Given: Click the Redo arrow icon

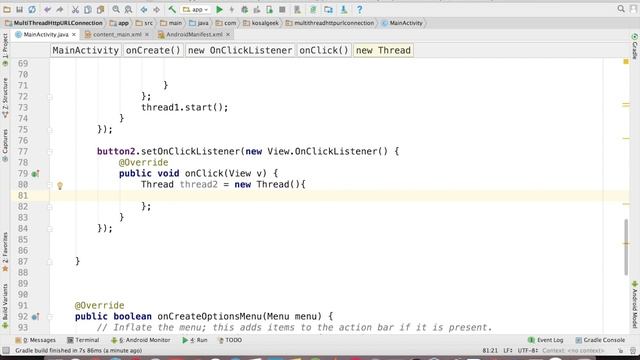Looking at the screenshot, I should tap(60, 9).
